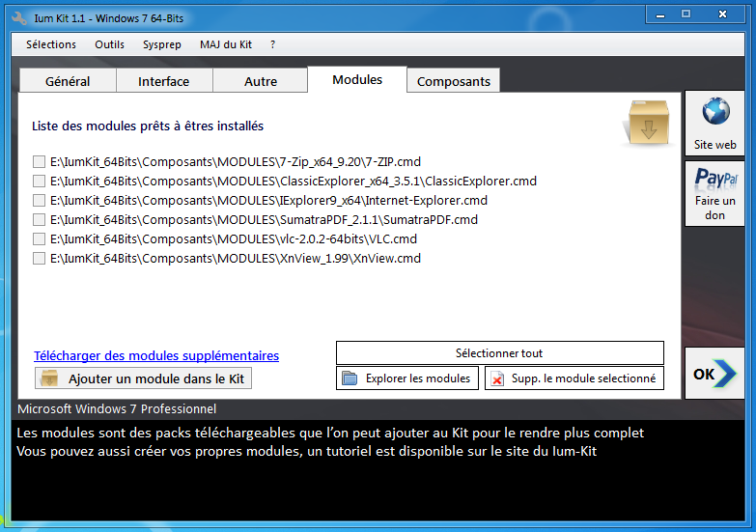
Task: Close the Ium Kit window
Action: pos(722,14)
